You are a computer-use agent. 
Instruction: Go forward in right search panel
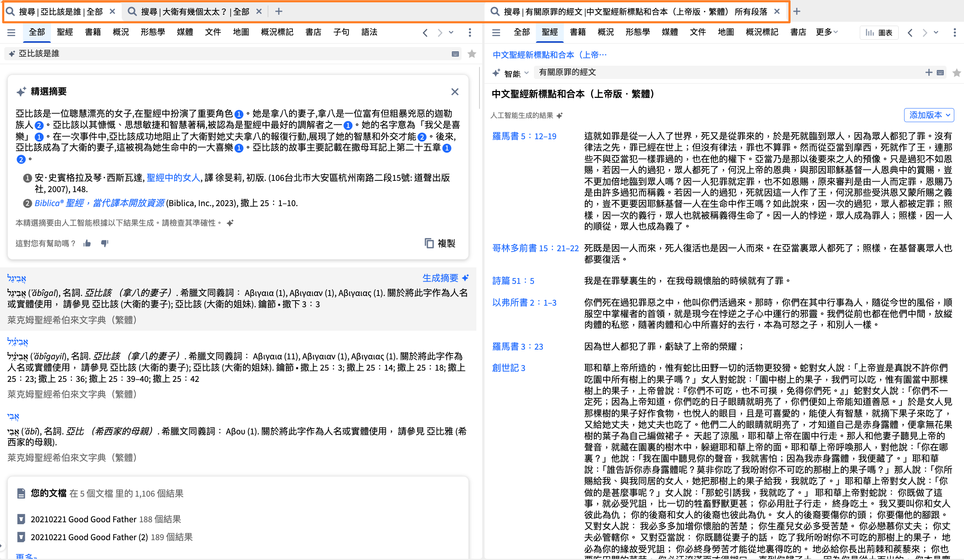pos(924,33)
